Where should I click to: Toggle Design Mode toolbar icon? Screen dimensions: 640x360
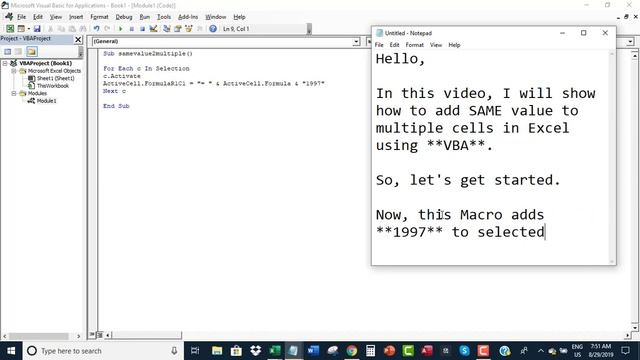153,29
